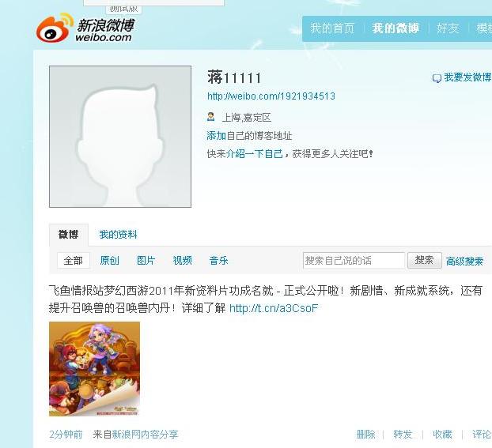
Task: Switch to the 我的资料 tab
Action: [x=119, y=234]
